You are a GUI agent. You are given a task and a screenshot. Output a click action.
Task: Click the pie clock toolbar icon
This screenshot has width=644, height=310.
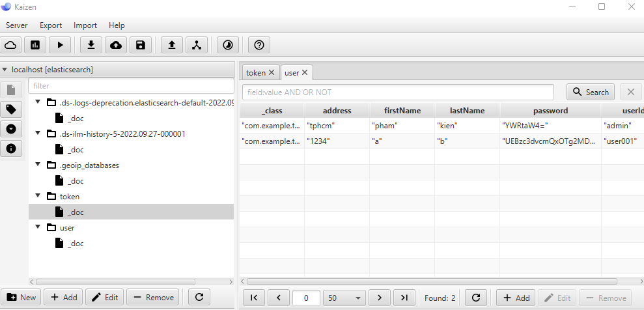[x=227, y=45]
